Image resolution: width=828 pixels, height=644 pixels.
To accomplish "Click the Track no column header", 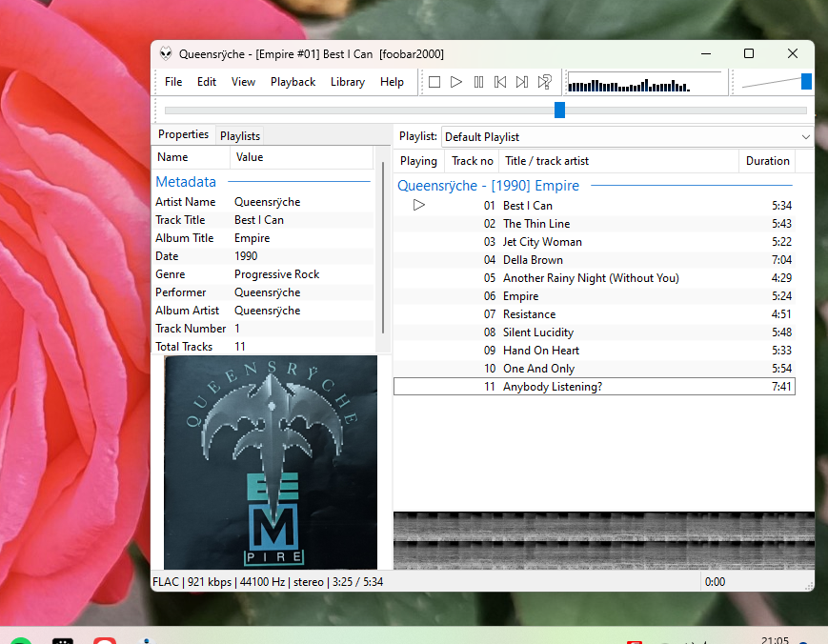I will pyautogui.click(x=472, y=161).
